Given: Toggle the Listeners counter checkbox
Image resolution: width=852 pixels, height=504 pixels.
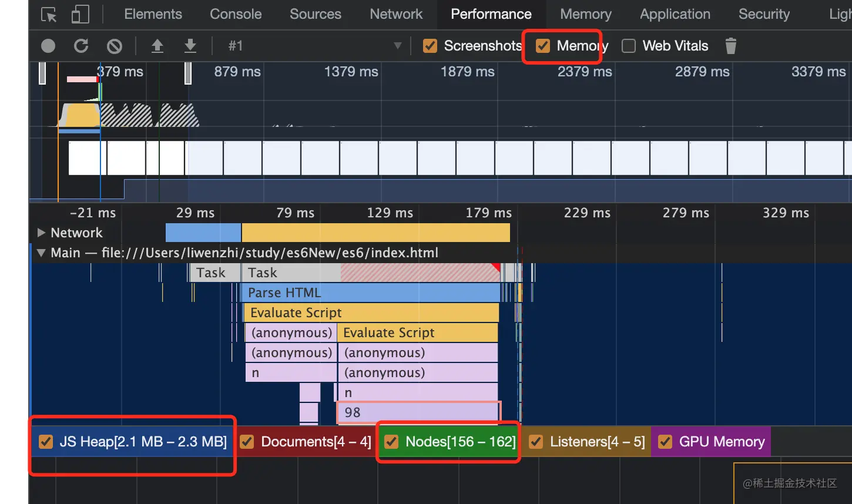Looking at the screenshot, I should [x=536, y=442].
